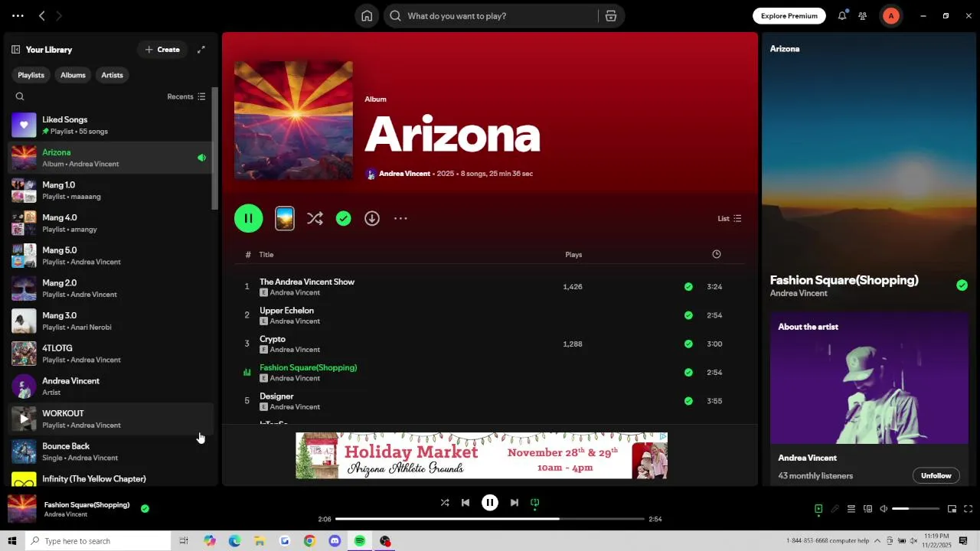
Task: Click Explore Premium button
Action: pos(789,16)
